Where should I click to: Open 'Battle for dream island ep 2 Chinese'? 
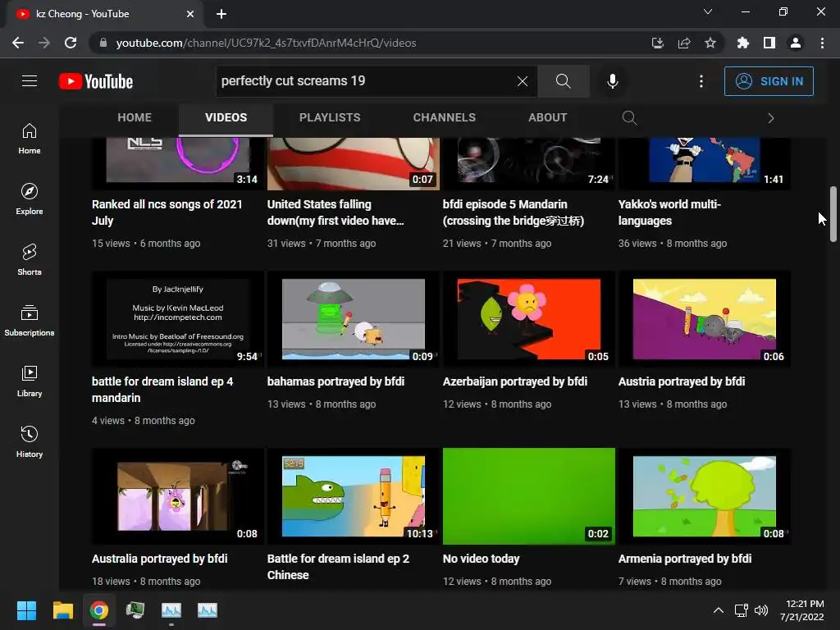(338, 567)
